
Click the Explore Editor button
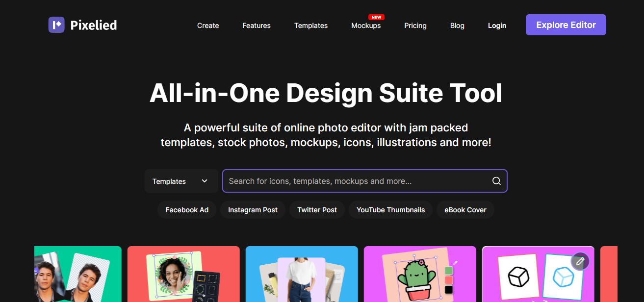[566, 25]
